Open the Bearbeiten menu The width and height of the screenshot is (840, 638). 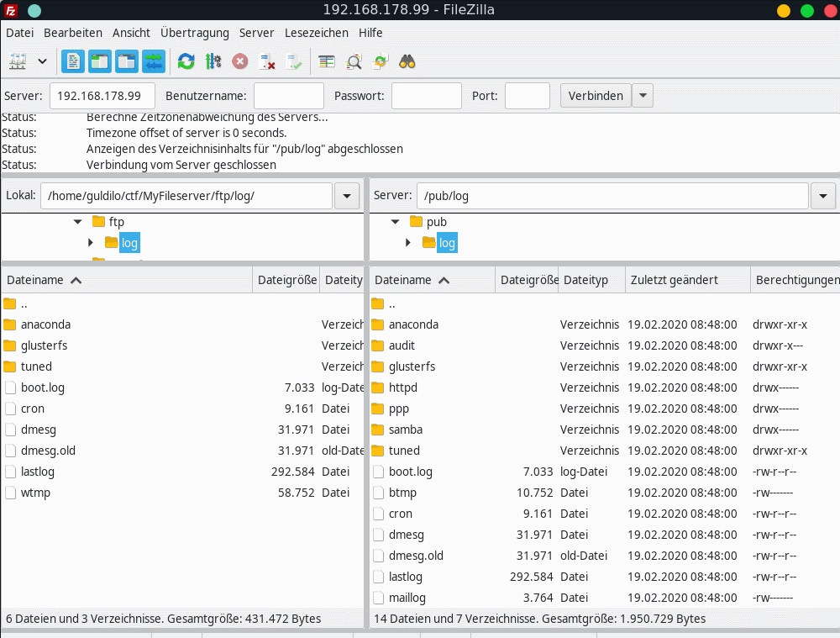pyautogui.click(x=73, y=33)
